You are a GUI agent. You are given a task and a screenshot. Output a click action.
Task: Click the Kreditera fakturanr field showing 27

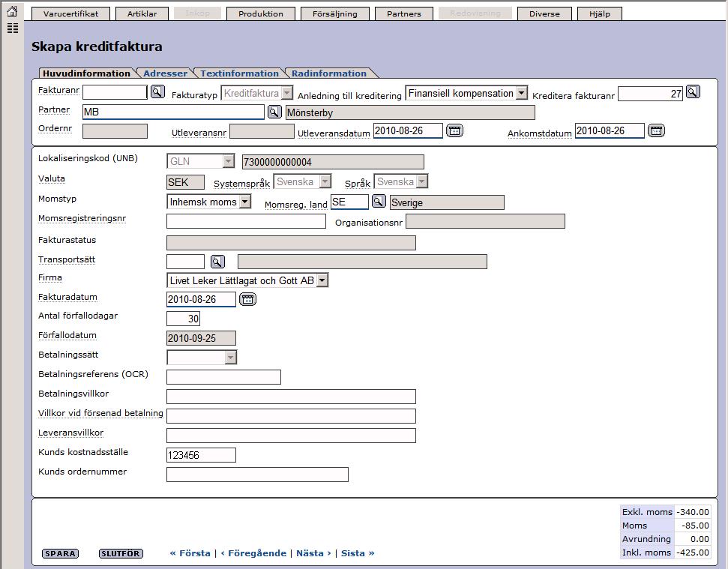(x=651, y=94)
